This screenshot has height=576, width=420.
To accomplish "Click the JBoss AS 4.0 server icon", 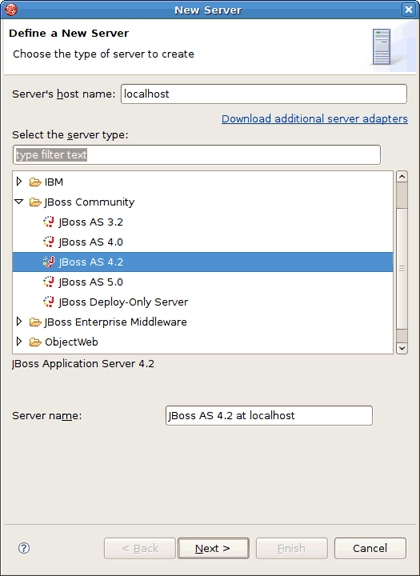I will pos(49,242).
